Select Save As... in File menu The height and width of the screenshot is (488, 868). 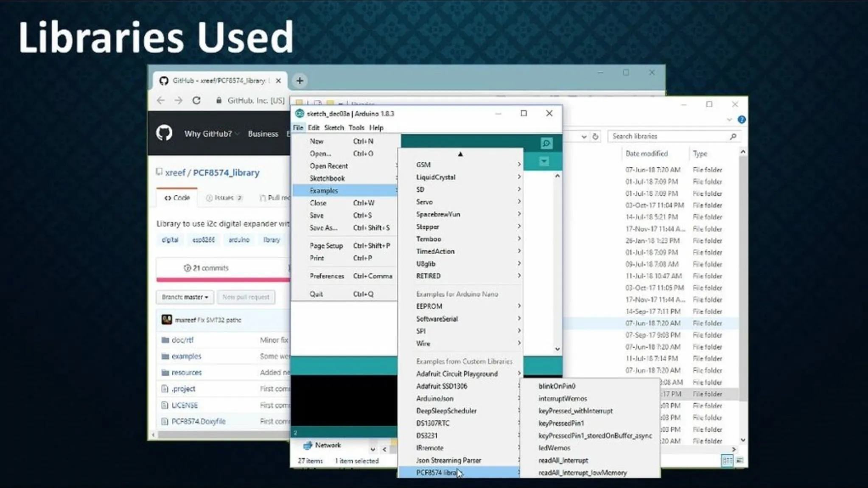tap(344, 227)
